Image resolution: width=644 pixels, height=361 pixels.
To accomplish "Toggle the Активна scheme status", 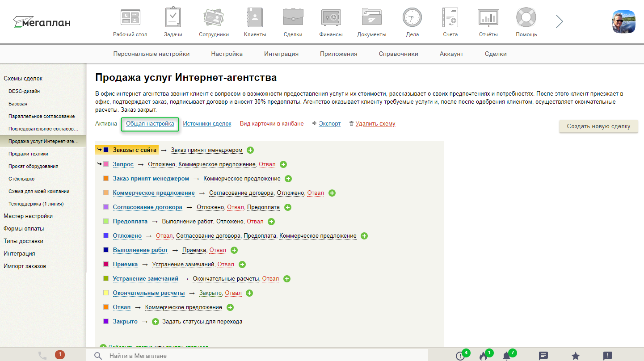I will click(106, 124).
